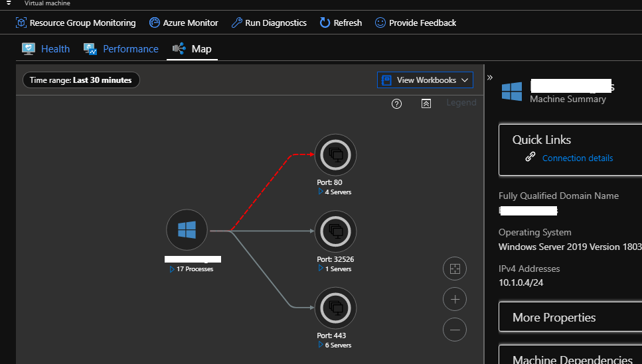The width and height of the screenshot is (642, 364).
Task: Select the Port: 32526 server group node
Action: [x=335, y=231]
